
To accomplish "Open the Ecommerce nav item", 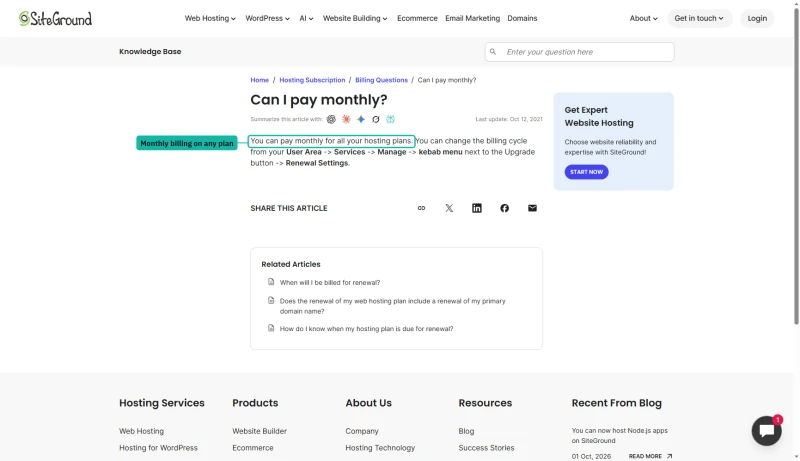I will tap(417, 18).
